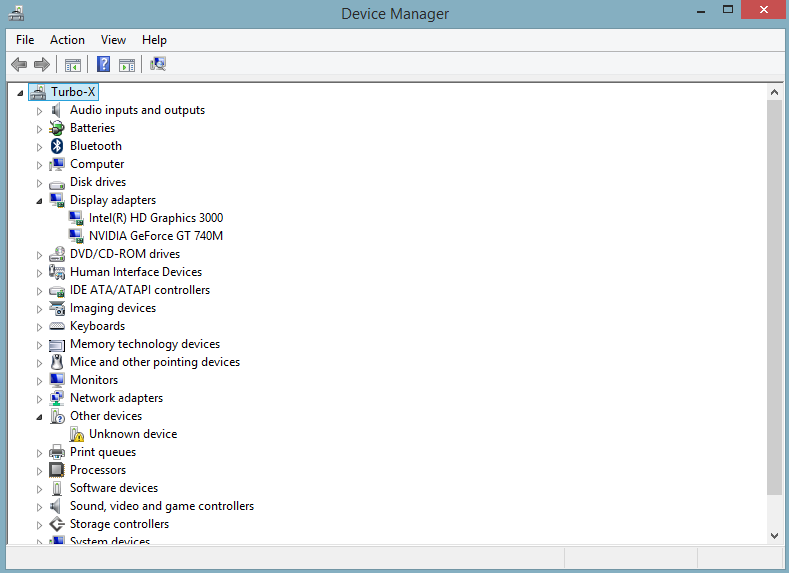Click the scrollbar down arrow
The image size is (789, 573).
pyautogui.click(x=774, y=536)
